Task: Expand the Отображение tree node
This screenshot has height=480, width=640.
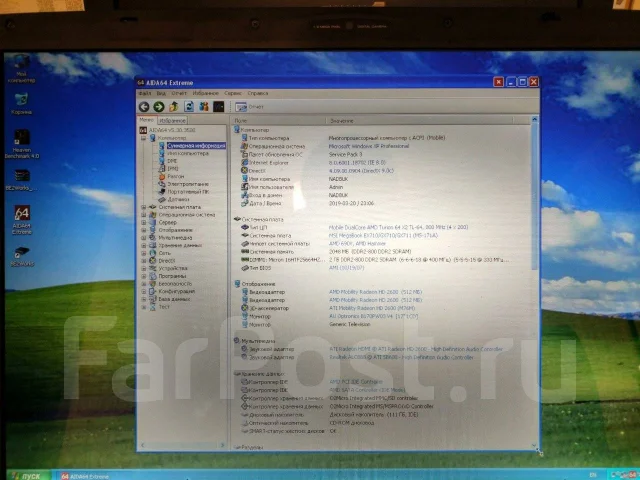Action: [144, 230]
